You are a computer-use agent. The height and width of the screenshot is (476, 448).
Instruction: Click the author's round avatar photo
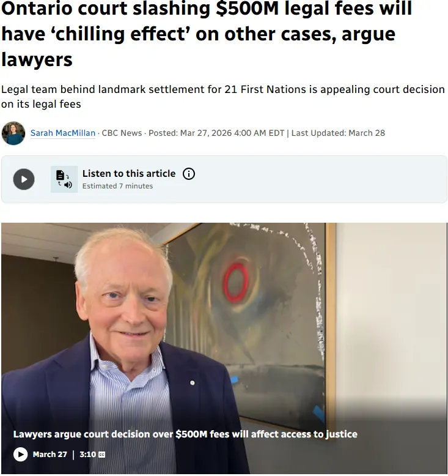click(x=13, y=133)
